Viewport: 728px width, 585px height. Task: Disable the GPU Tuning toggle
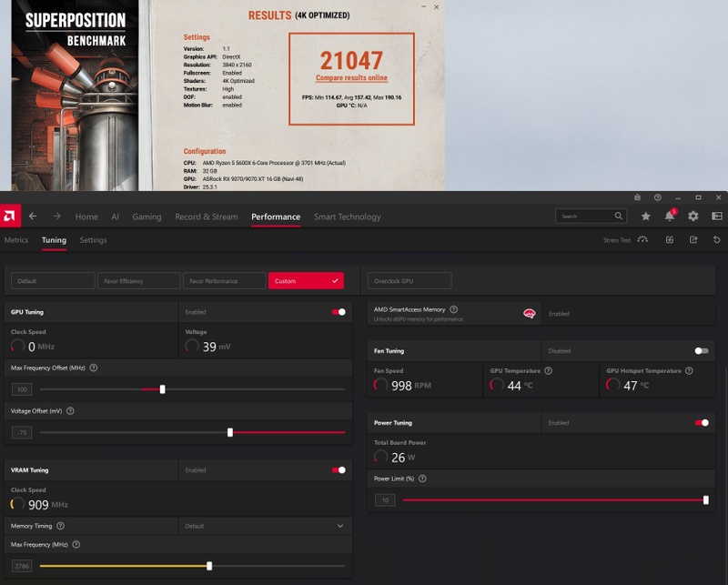click(x=339, y=312)
